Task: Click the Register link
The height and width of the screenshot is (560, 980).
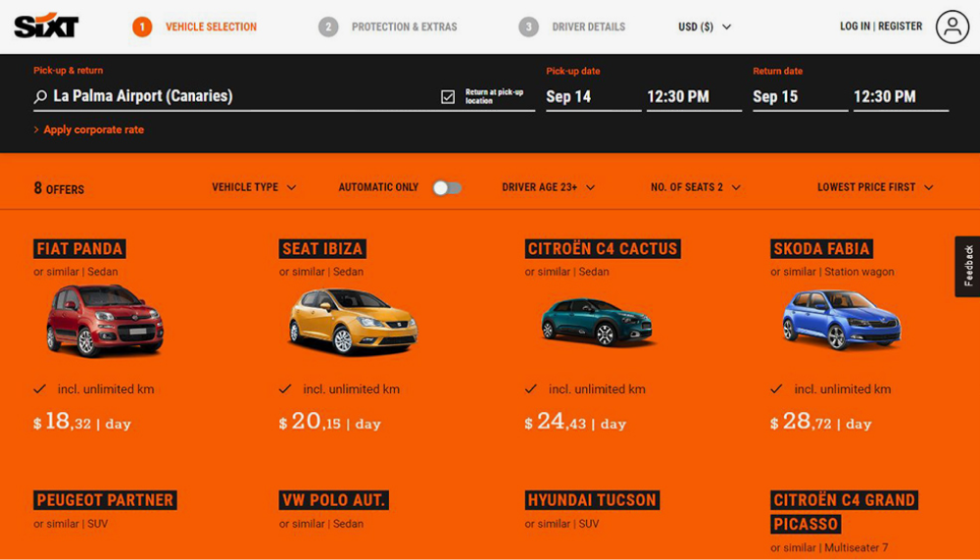Action: coord(900,26)
